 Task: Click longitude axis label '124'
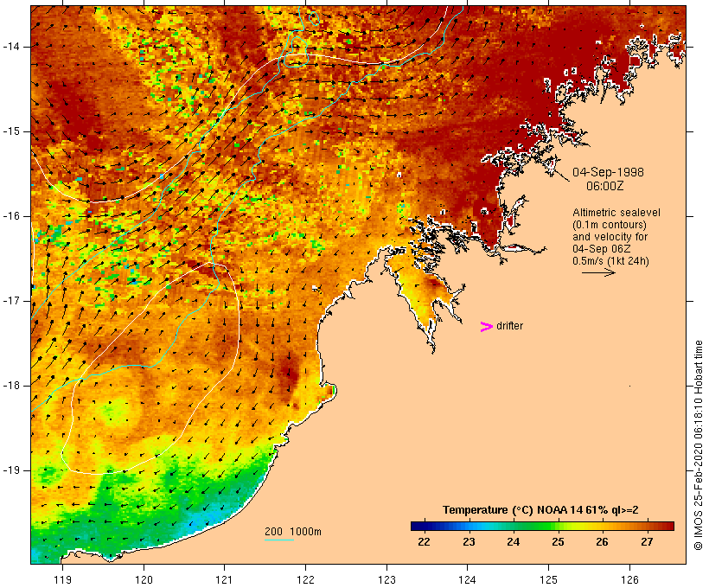tap(468, 579)
